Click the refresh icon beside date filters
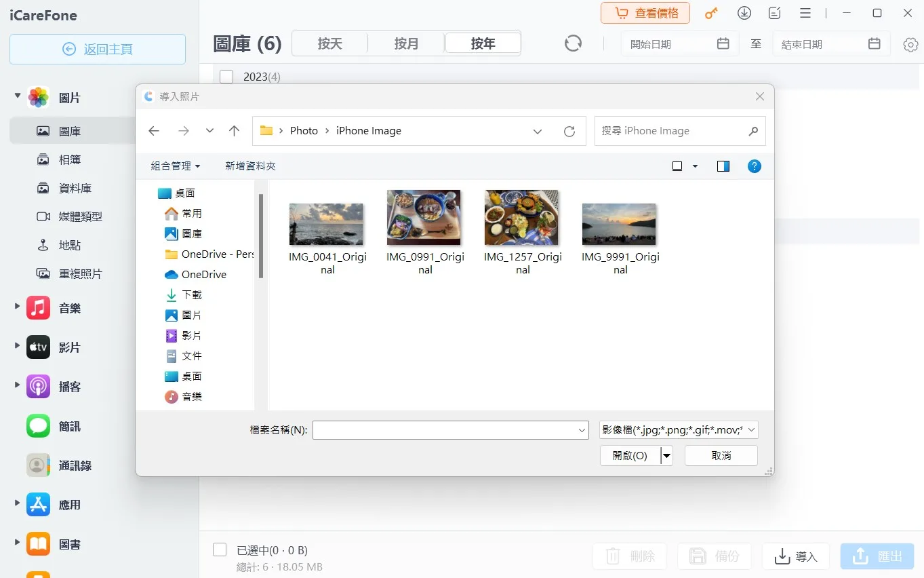Screen dimensions: 924x578 pos(573,43)
